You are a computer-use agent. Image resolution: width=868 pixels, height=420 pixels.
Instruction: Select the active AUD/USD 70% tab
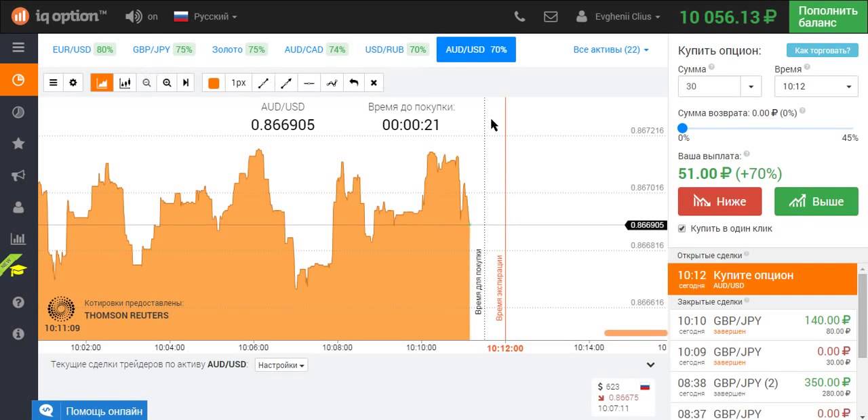click(x=476, y=49)
